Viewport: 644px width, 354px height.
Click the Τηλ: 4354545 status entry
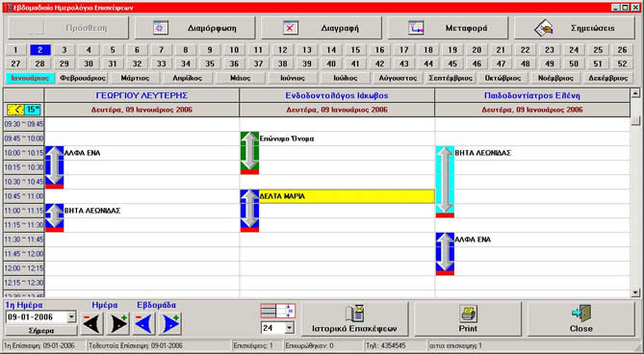click(396, 345)
